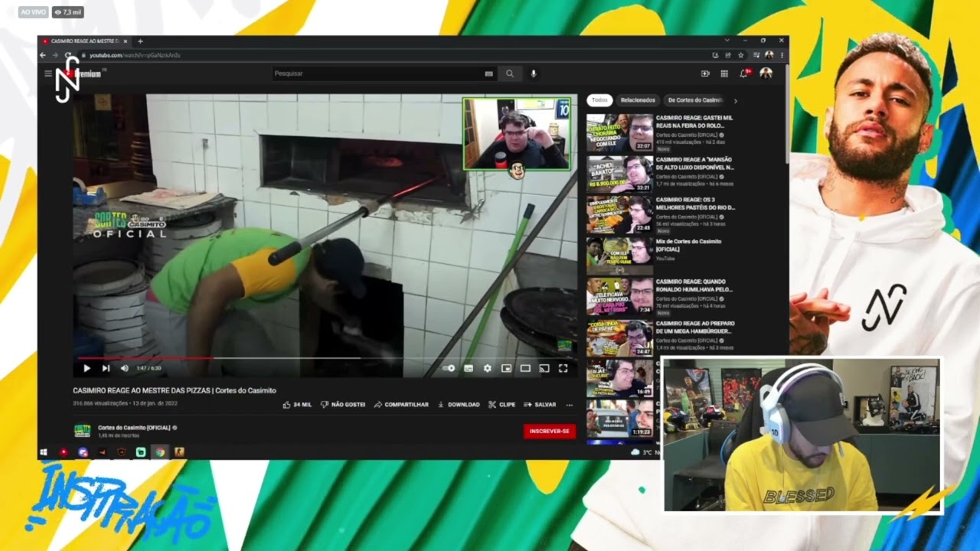
Task: Select the De Cortes do Casimito chip
Action: (695, 100)
